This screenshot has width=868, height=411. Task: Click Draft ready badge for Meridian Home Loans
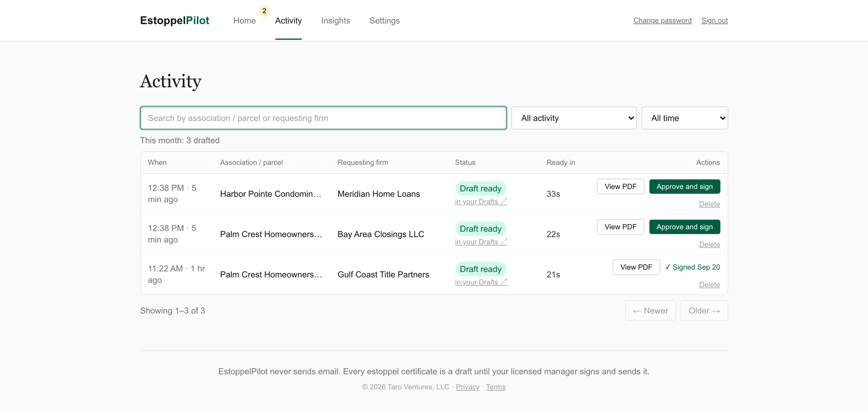pyautogui.click(x=480, y=189)
